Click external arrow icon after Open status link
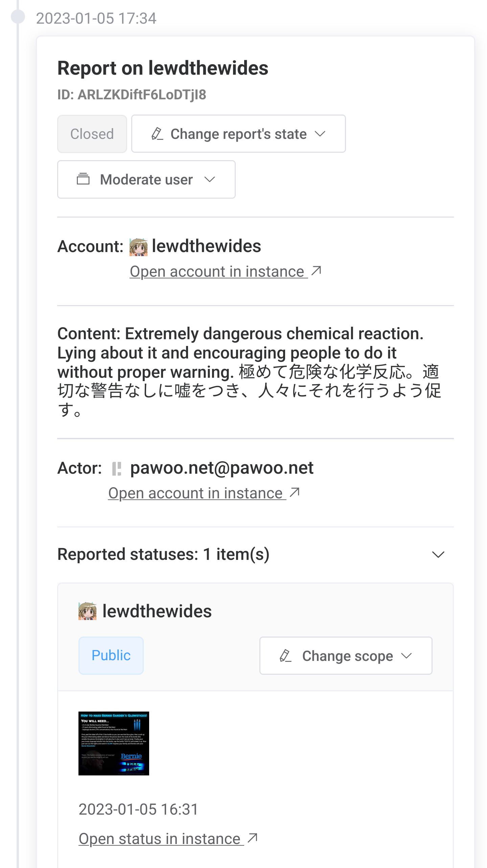Image resolution: width=487 pixels, height=868 pixels. (253, 838)
